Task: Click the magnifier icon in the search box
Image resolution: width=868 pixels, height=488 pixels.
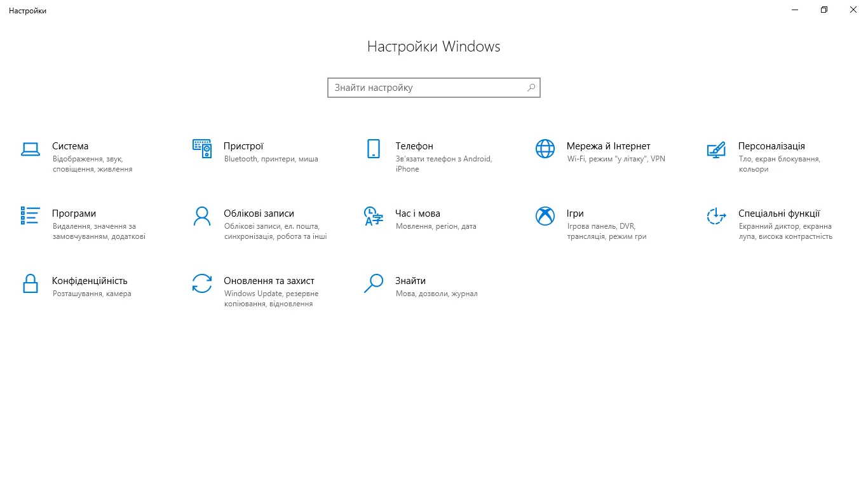Action: coord(531,88)
